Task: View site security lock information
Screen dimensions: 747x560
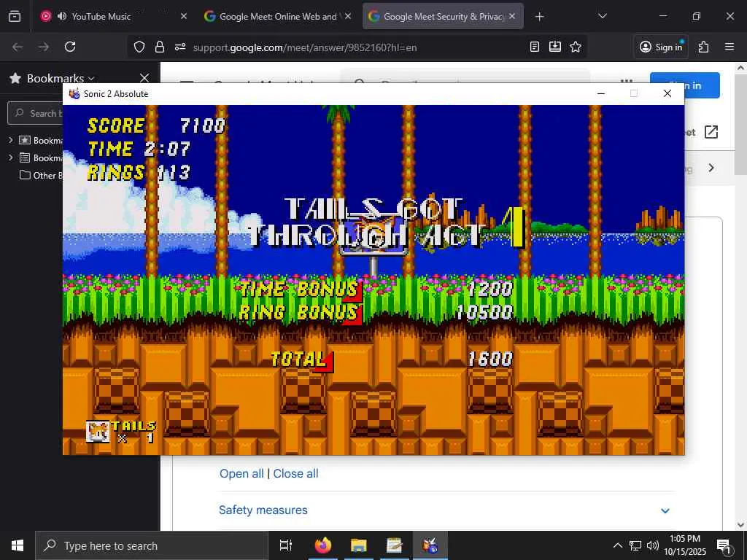Action: tap(160, 47)
